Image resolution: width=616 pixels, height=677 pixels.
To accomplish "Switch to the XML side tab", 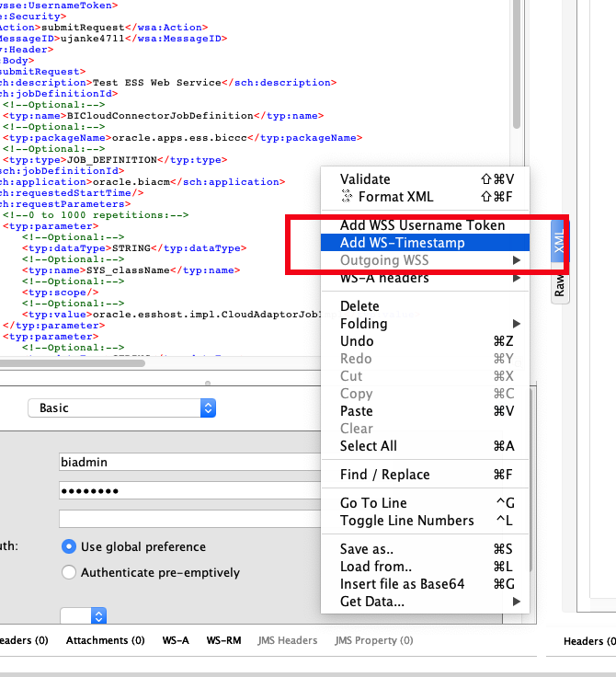I will tap(559, 241).
